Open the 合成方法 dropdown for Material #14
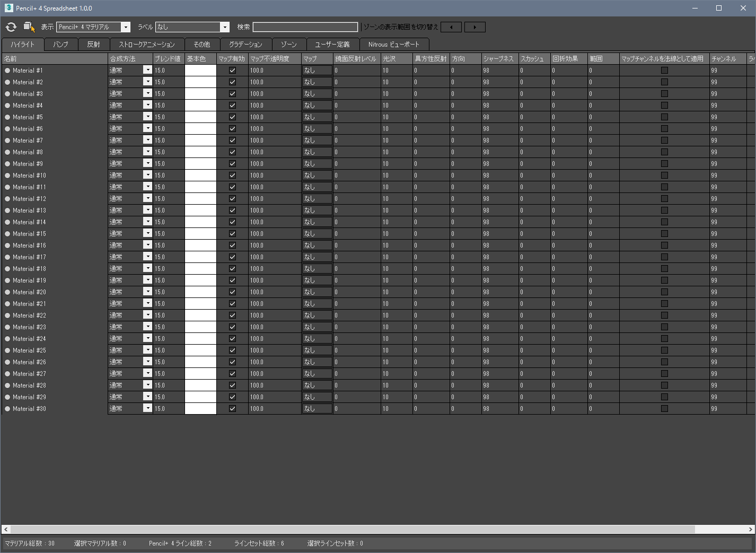756x553 pixels. (x=147, y=222)
